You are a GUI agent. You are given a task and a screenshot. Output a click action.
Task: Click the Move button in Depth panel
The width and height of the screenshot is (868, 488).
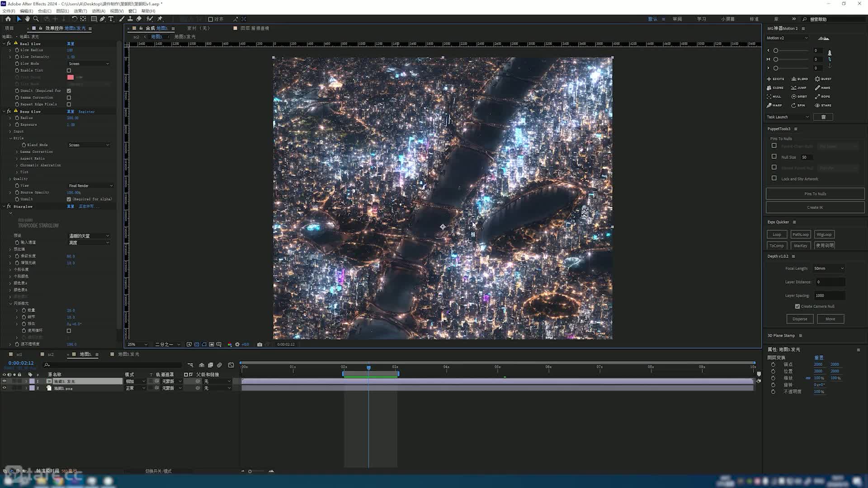coord(830,319)
